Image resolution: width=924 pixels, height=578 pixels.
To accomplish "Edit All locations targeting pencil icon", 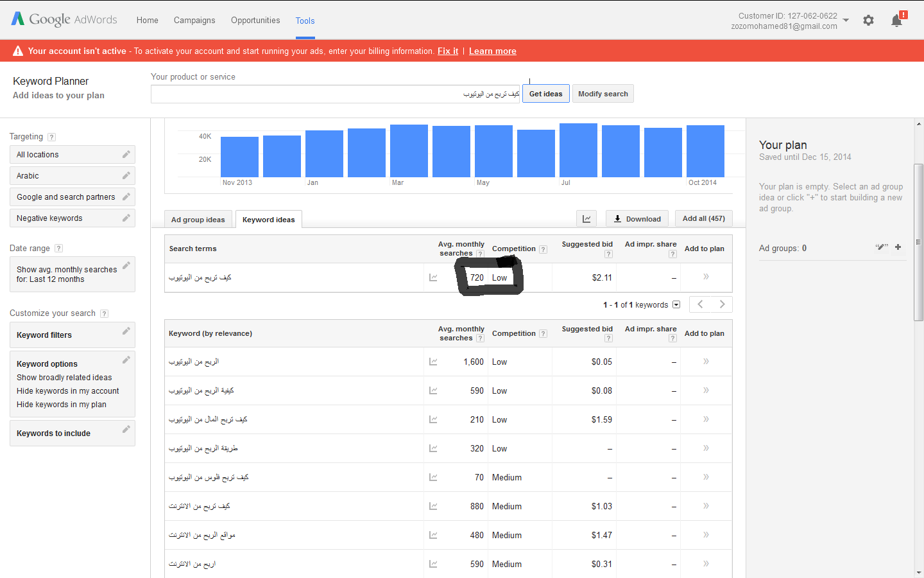I will [x=126, y=154].
